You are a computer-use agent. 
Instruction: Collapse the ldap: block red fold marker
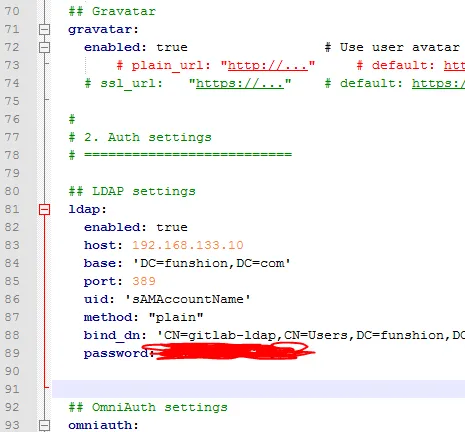click(44, 210)
